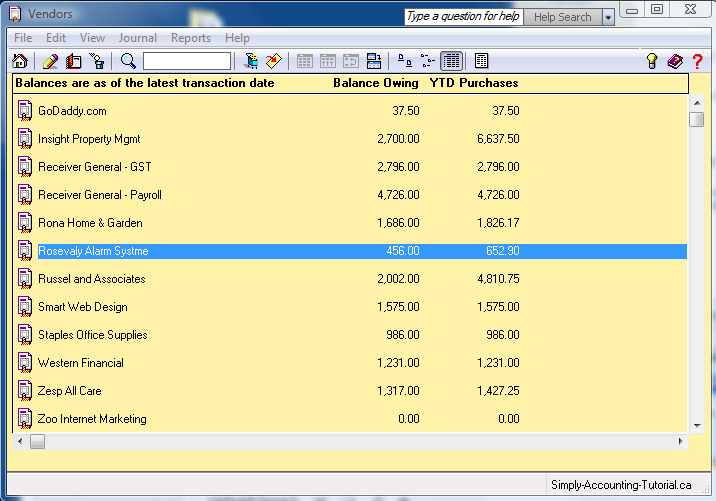716x501 pixels.
Task: Click Russel and Associates' 2,002.00 balance
Action: [398, 279]
